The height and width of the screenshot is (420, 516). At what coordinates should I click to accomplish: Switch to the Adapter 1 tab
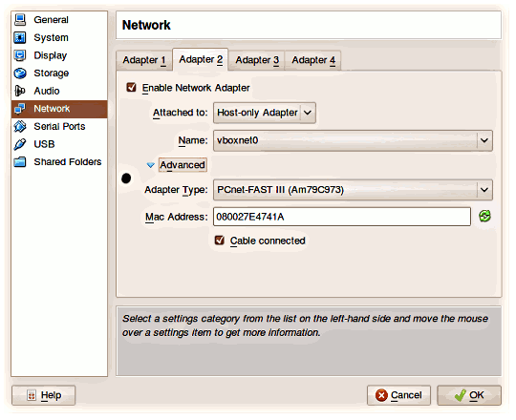click(144, 60)
